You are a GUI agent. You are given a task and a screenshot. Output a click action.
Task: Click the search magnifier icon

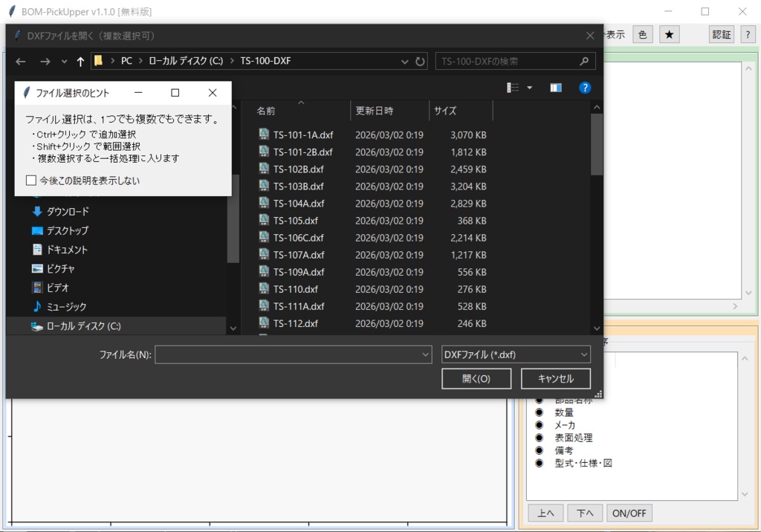point(584,61)
